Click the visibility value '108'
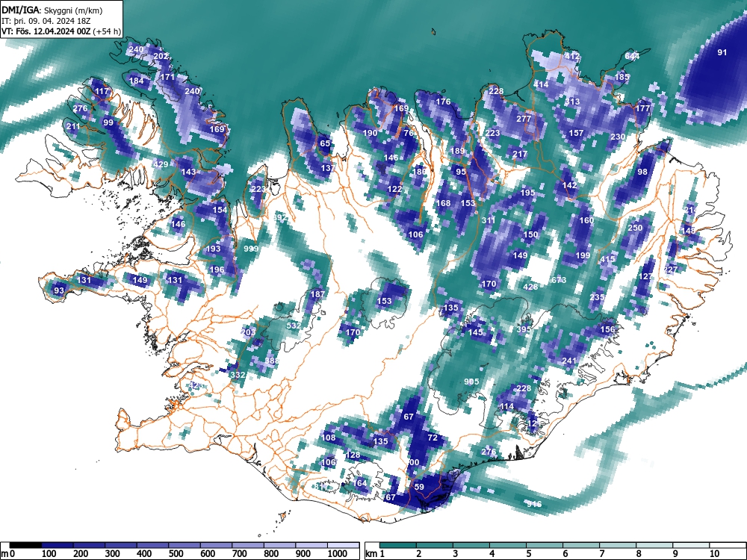The width and height of the screenshot is (747, 560). click(328, 438)
